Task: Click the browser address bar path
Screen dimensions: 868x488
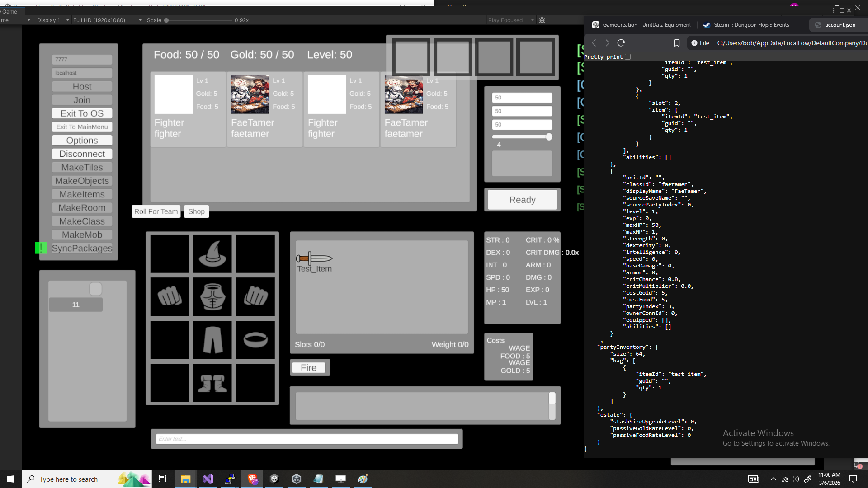Action: pos(792,43)
